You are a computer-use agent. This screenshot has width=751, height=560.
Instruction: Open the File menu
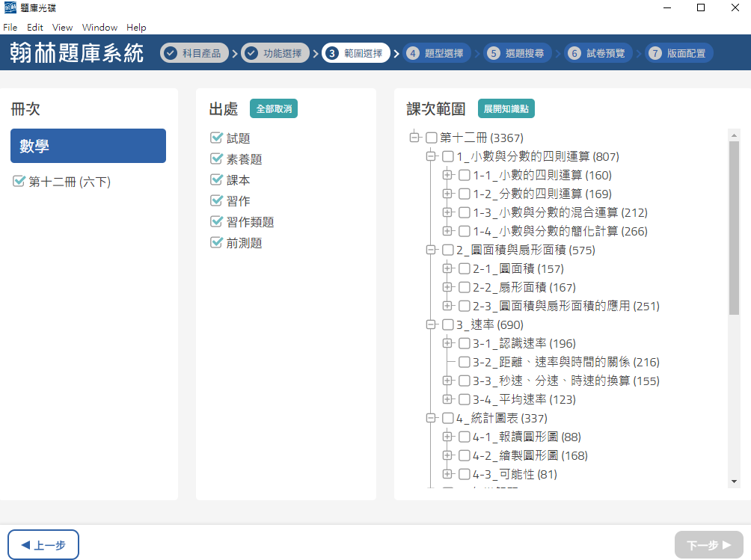pos(10,28)
